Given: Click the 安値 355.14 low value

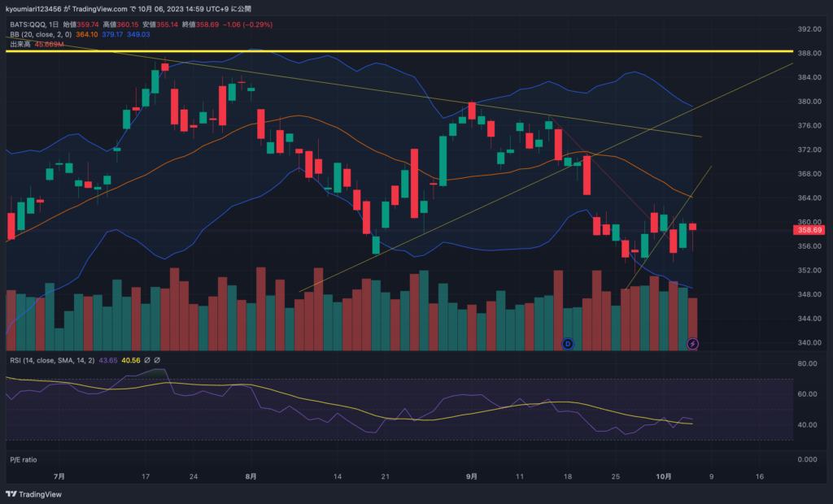Looking at the screenshot, I should click(160, 24).
